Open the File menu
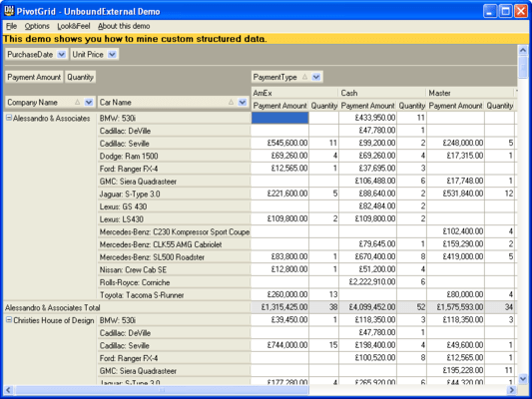This screenshot has height=399, width=532. tap(11, 26)
